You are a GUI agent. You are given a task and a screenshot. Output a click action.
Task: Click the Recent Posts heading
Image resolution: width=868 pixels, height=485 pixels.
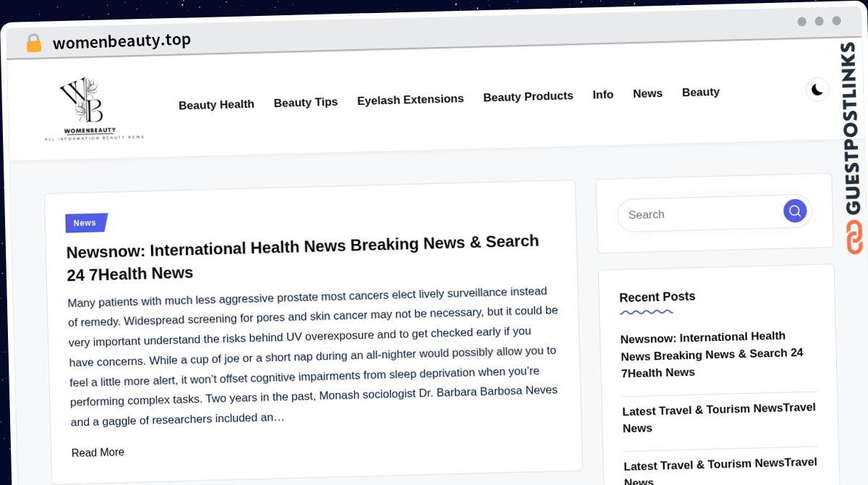657,297
